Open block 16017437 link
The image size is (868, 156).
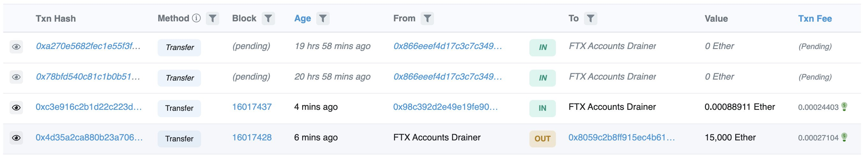point(252,107)
